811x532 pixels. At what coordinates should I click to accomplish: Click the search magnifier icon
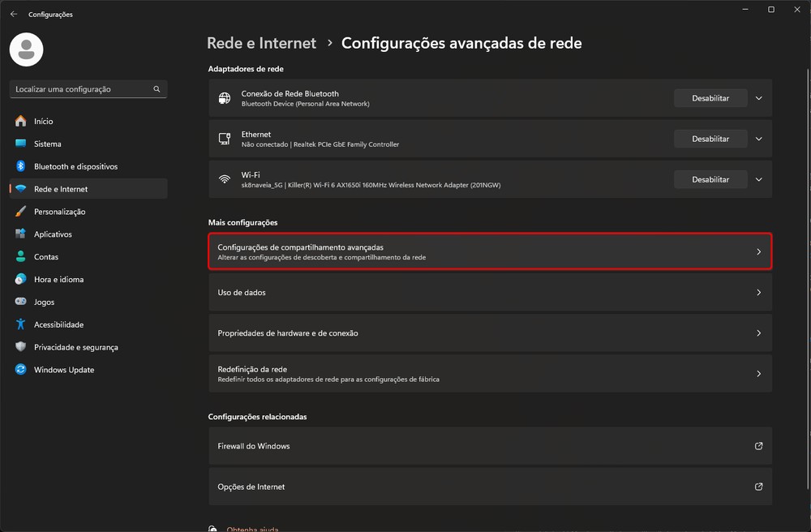pos(157,89)
